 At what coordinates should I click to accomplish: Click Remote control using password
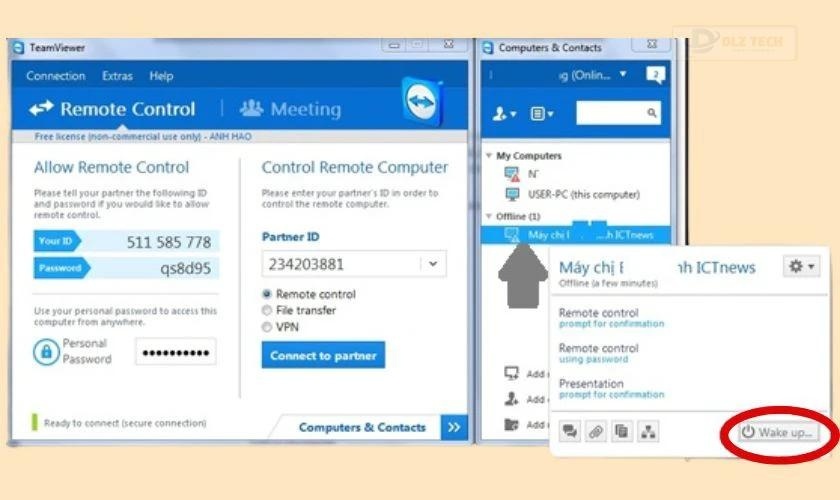[x=598, y=353]
